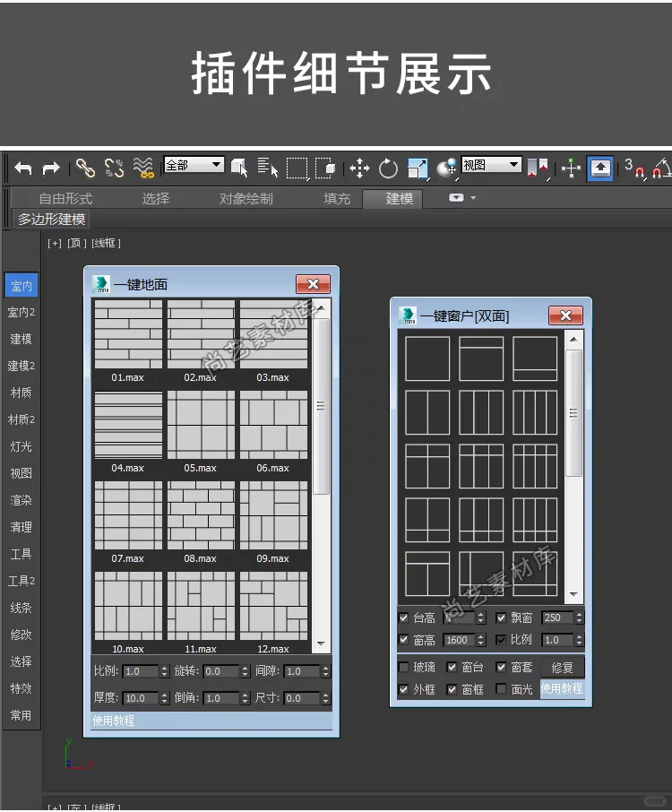Open the 视图 reference coordinate dropdown
Screen dimensions: 672x812
click(x=491, y=165)
